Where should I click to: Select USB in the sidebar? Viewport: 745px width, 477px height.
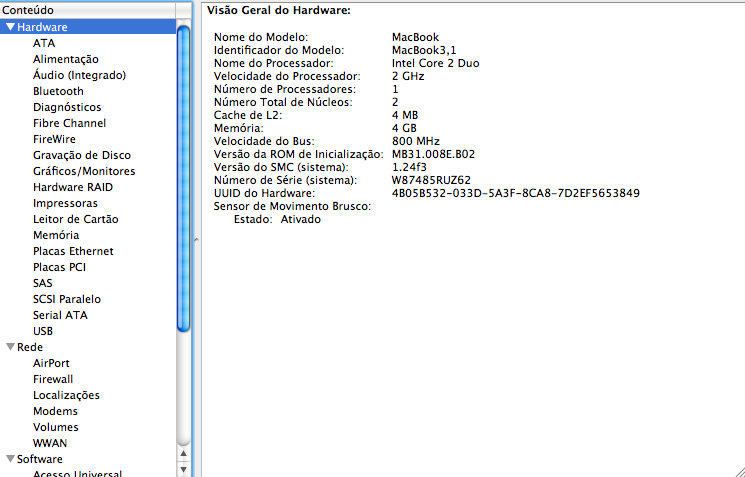click(x=43, y=332)
